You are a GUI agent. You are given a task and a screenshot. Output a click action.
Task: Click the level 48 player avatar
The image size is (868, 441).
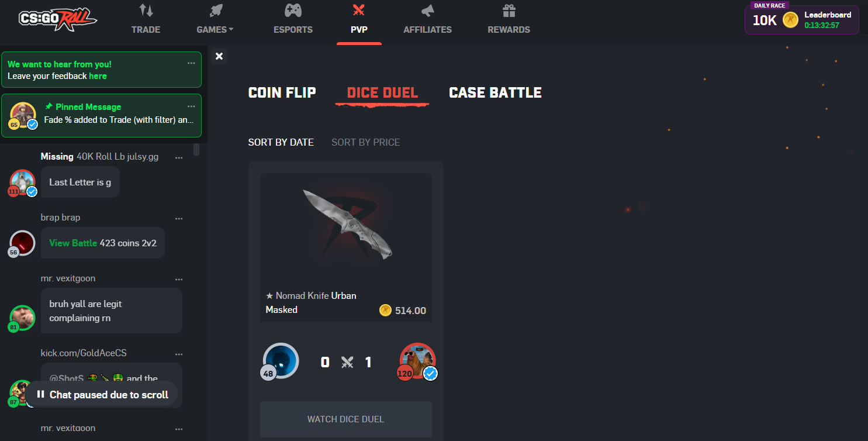[281, 361]
